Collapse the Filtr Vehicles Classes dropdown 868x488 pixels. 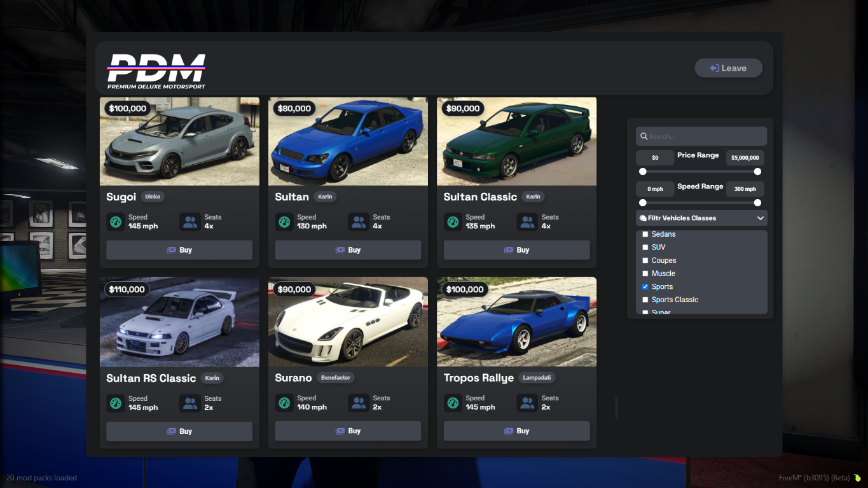tap(701, 218)
